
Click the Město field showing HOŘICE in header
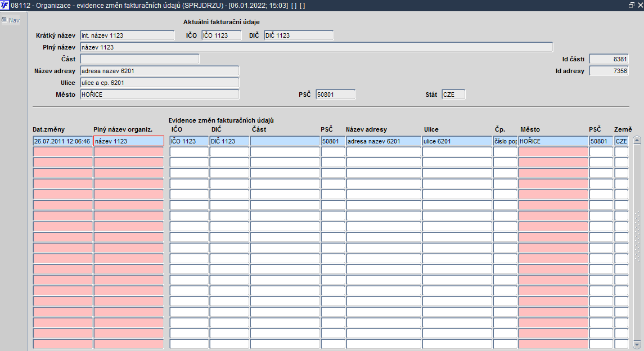point(159,95)
